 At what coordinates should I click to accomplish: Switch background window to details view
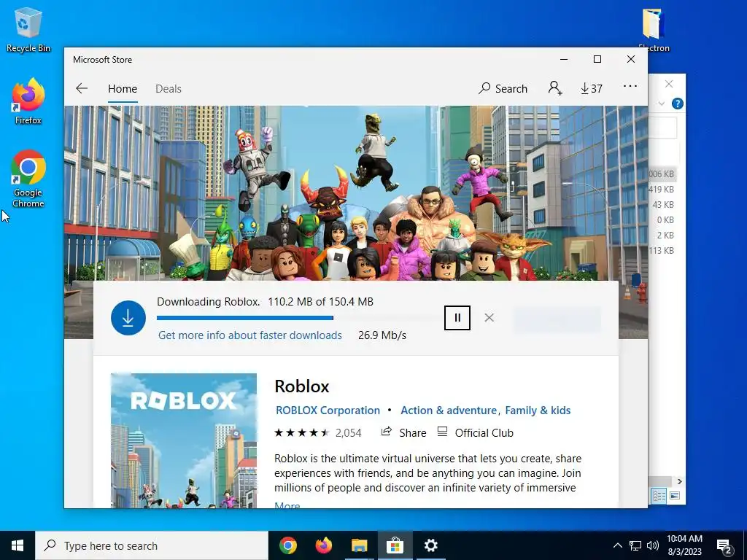(x=659, y=496)
